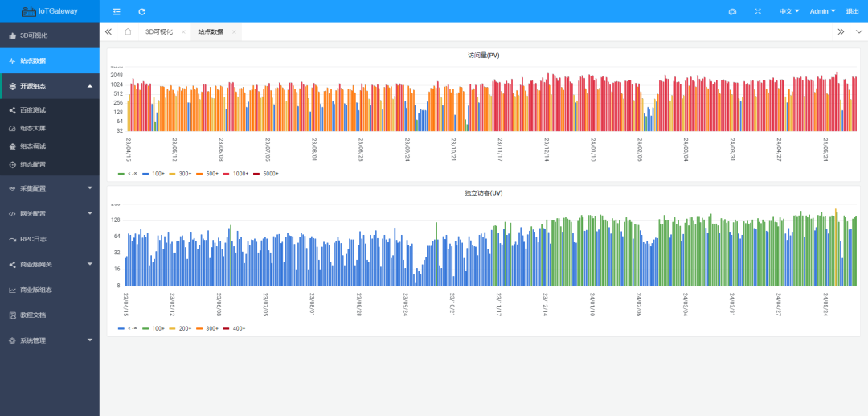The height and width of the screenshot is (416, 868).
Task: Go to the home tab icon
Action: (128, 31)
